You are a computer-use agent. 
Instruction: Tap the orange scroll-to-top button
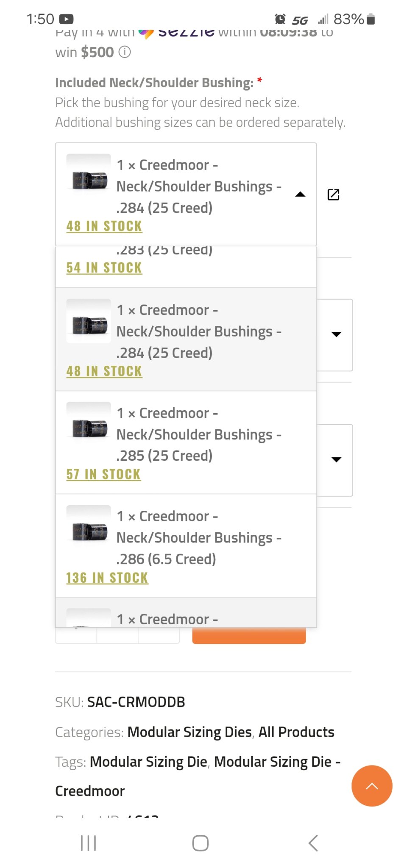click(371, 786)
